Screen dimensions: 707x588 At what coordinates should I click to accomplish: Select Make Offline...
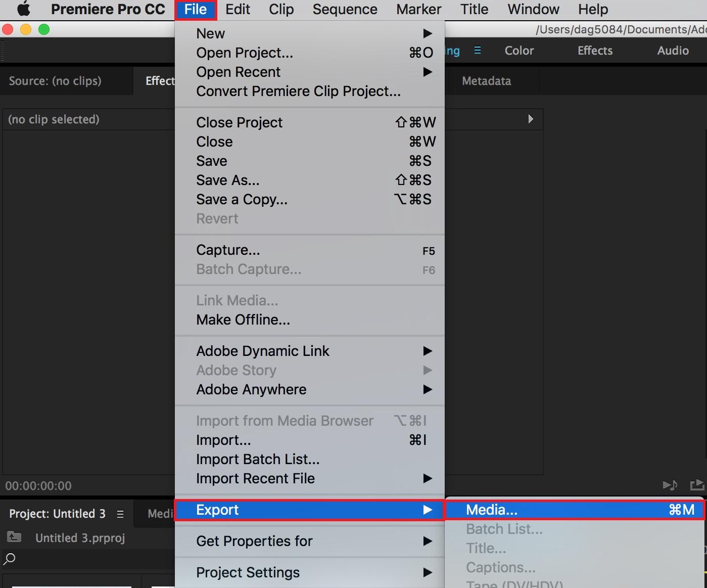(x=310, y=320)
